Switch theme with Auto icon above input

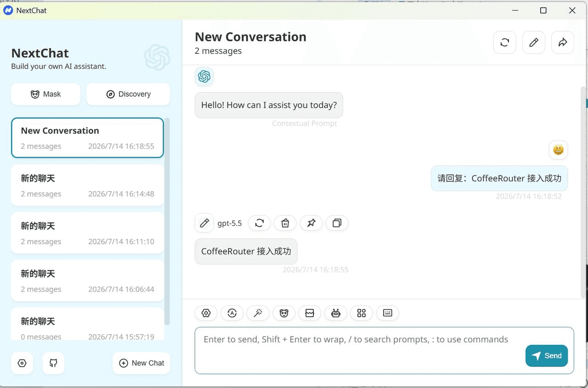pyautogui.click(x=232, y=313)
